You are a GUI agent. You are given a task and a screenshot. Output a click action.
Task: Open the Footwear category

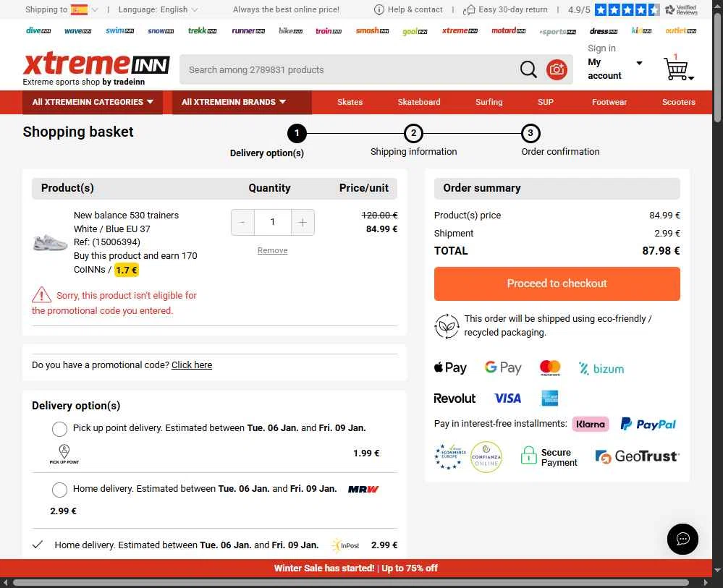[609, 102]
